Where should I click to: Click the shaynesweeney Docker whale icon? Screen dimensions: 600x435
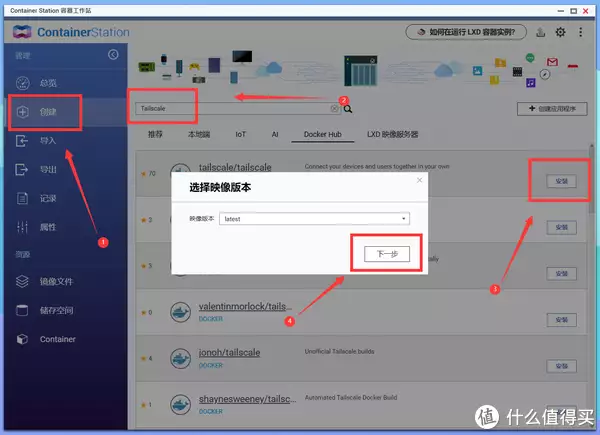tap(181, 405)
